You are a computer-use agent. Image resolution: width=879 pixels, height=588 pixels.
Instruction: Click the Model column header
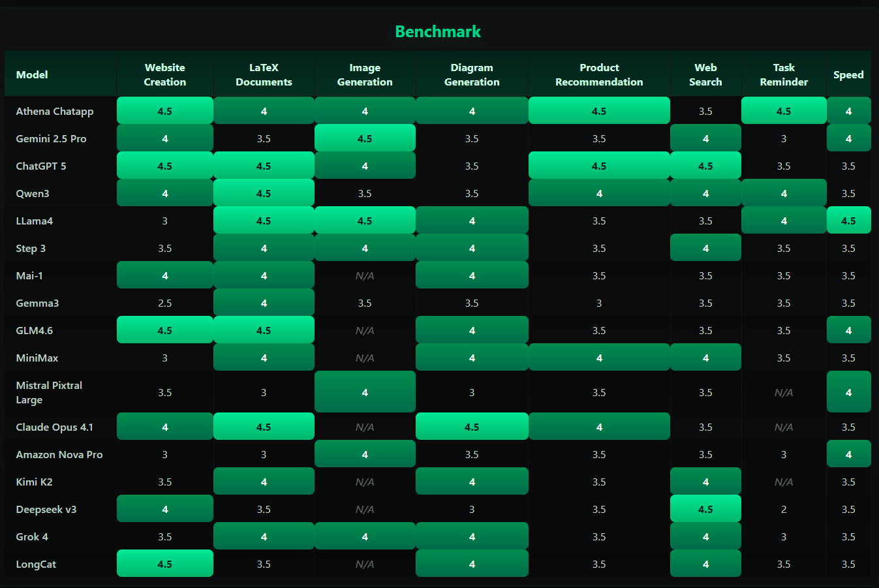(32, 75)
